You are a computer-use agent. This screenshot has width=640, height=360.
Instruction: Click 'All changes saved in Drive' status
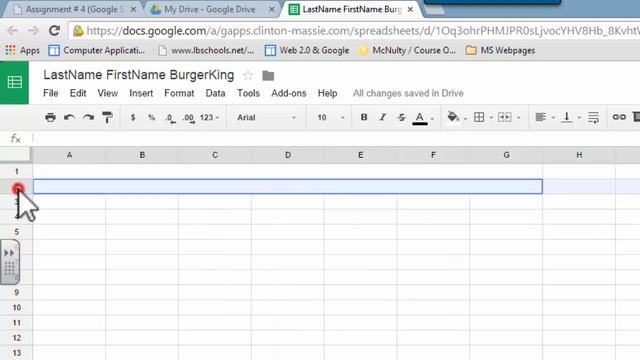pyautogui.click(x=408, y=93)
